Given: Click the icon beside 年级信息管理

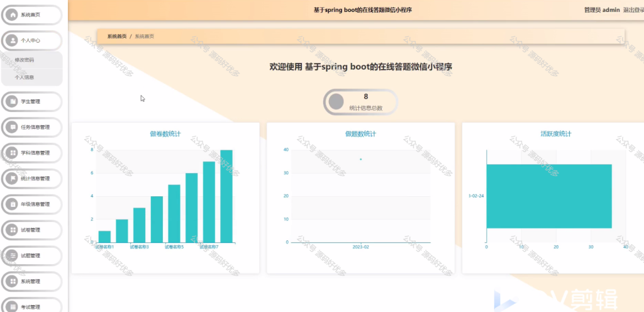Looking at the screenshot, I should pos(13,204).
